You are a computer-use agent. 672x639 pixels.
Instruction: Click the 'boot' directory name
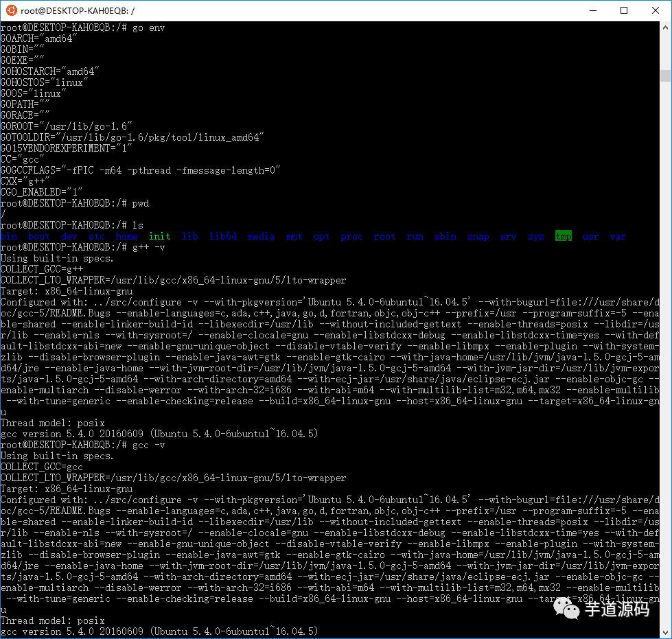pos(39,237)
